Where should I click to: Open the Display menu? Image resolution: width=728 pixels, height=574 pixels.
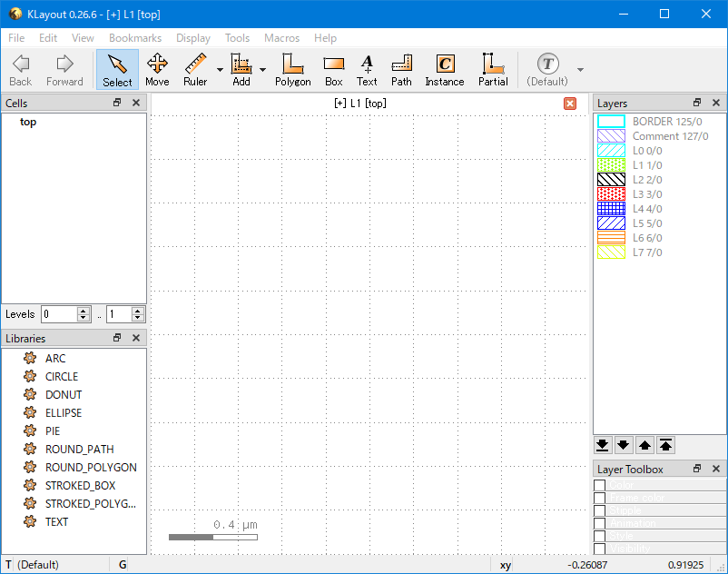[193, 38]
